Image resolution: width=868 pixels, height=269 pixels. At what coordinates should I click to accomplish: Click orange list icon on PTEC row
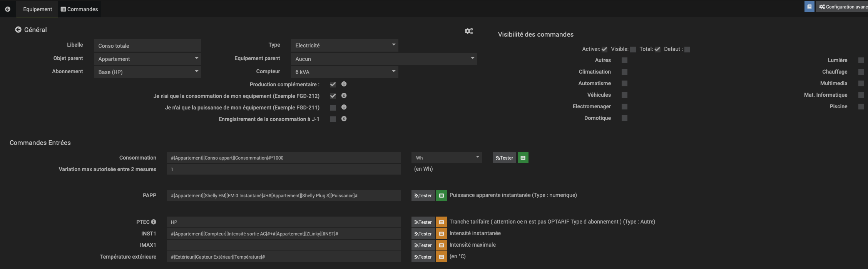[441, 222]
